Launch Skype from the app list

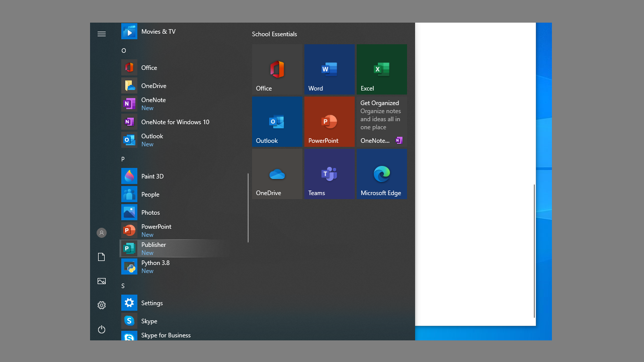tap(175, 321)
